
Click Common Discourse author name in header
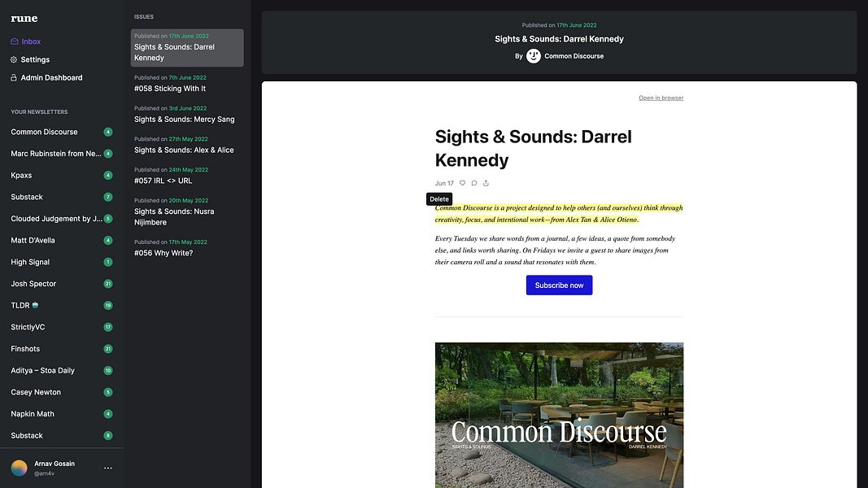[574, 56]
